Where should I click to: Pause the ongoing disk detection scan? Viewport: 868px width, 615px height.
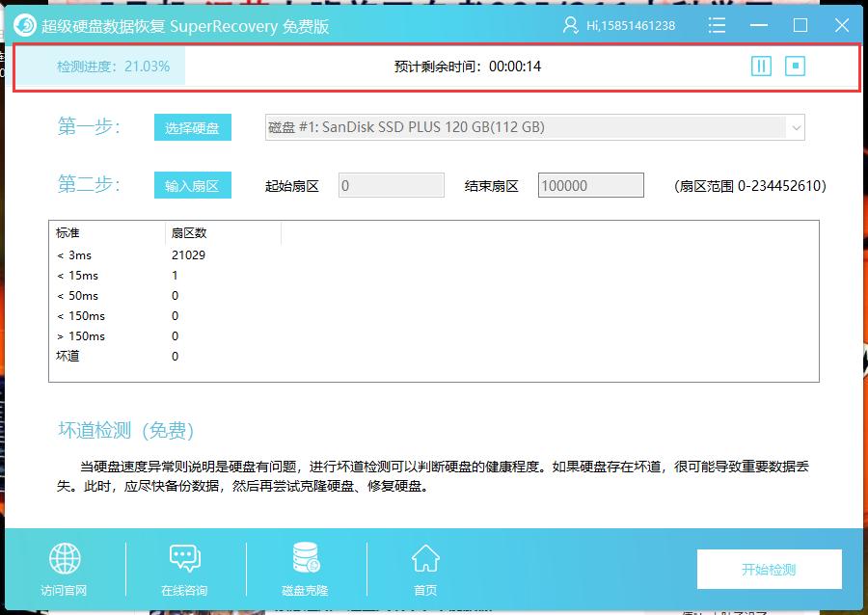761,66
